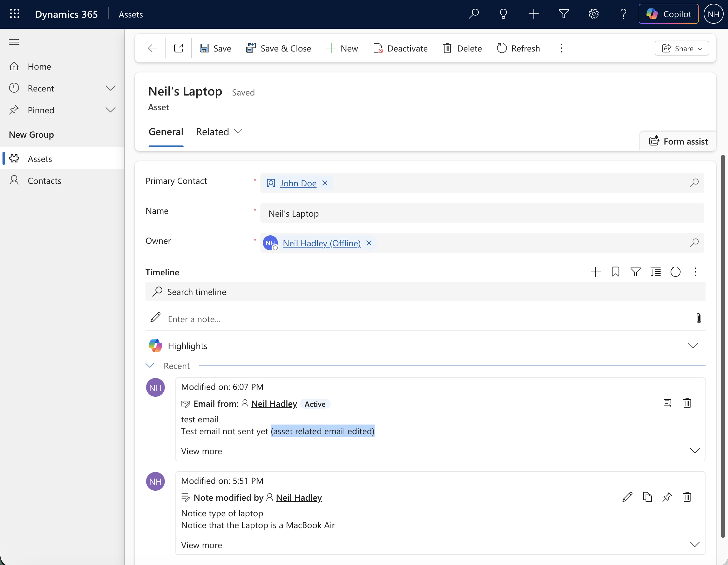The height and width of the screenshot is (565, 728).
Task: Click the quick create plus in header
Action: click(x=534, y=14)
